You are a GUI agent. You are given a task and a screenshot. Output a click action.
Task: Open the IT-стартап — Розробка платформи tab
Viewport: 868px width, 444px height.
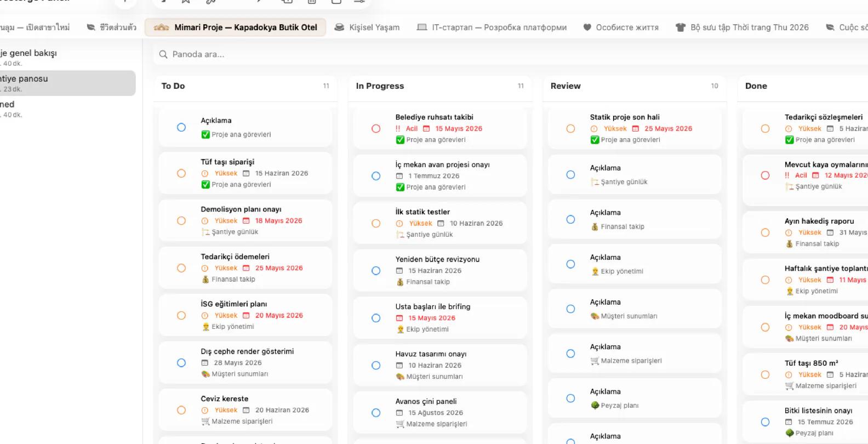coord(492,27)
